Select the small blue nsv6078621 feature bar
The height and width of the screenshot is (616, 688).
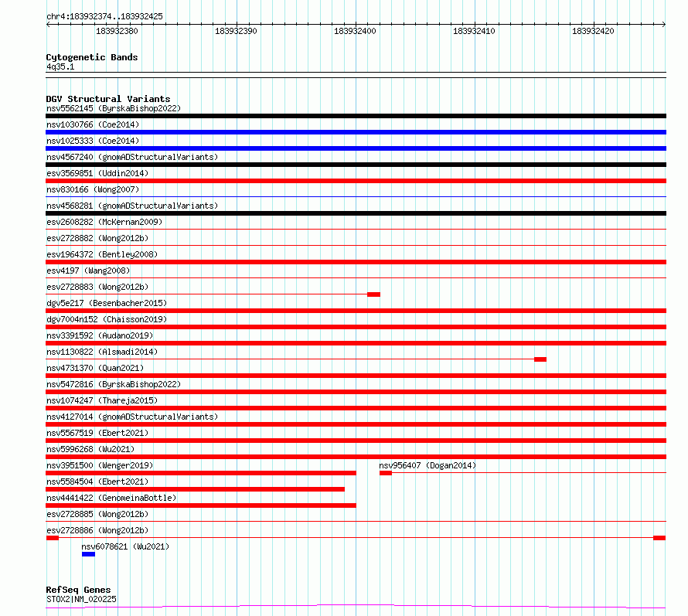pos(88,554)
